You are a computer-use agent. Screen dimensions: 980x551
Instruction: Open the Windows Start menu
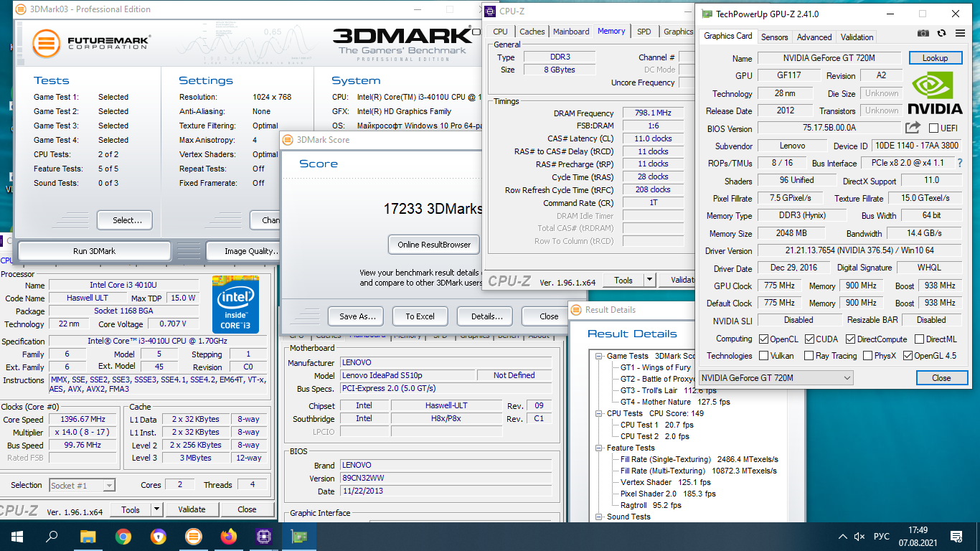point(17,536)
